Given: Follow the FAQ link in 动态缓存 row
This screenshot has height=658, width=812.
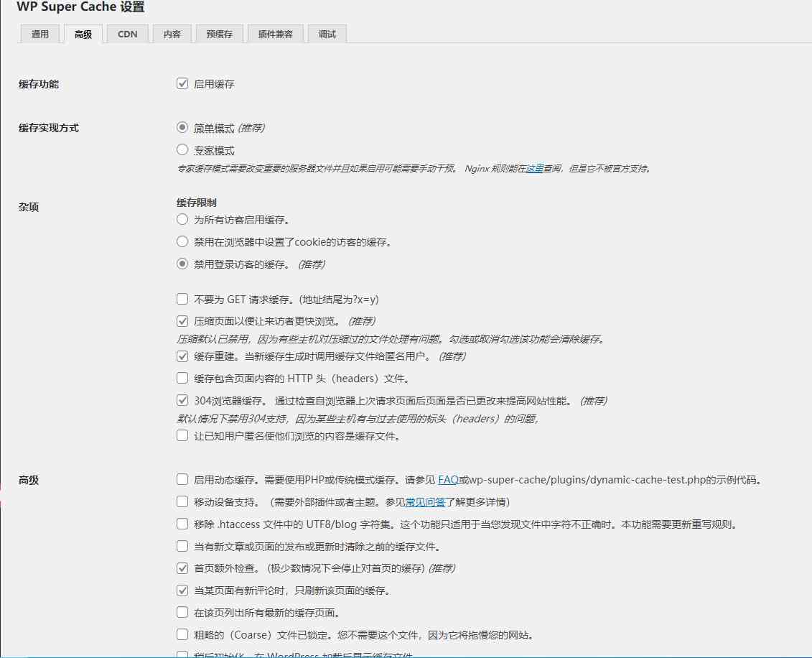Looking at the screenshot, I should (449, 480).
